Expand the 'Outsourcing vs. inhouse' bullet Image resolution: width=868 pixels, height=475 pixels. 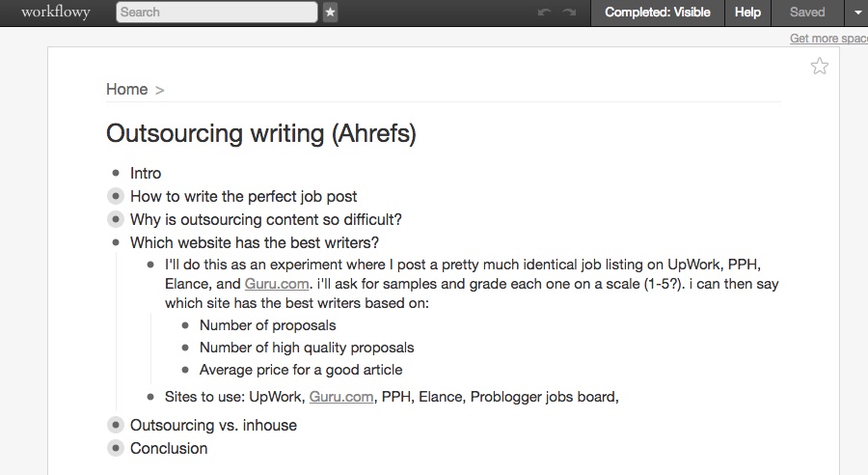115,425
